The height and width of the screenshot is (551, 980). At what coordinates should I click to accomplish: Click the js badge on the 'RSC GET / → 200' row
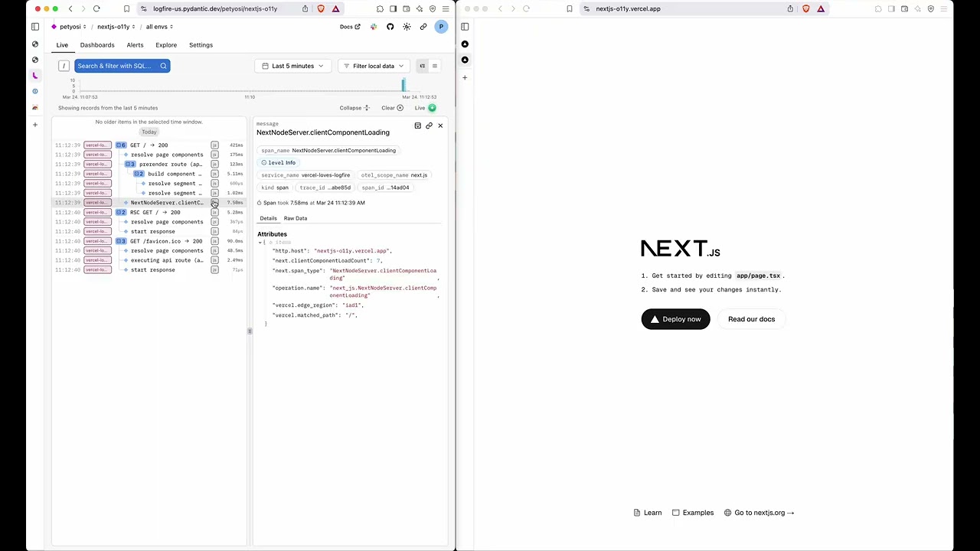click(214, 212)
